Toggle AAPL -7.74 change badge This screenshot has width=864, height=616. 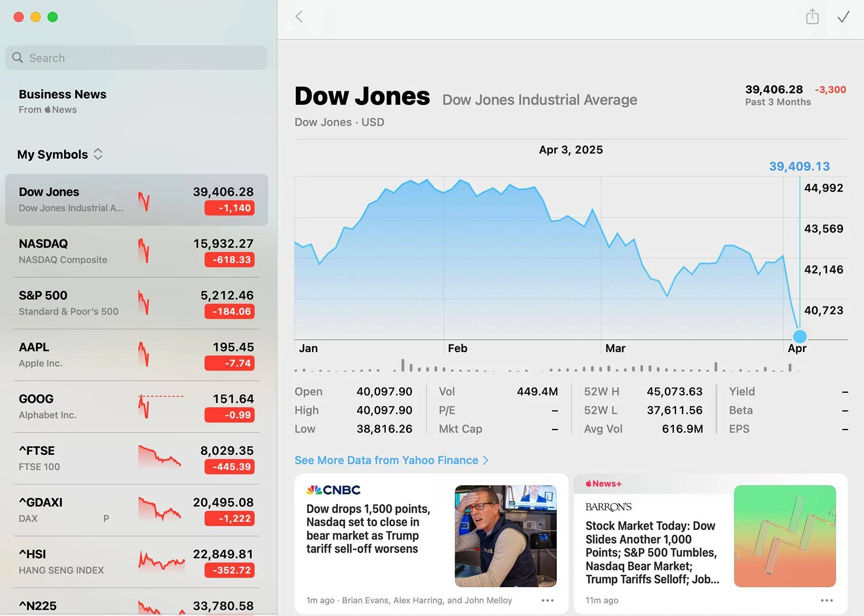click(230, 363)
